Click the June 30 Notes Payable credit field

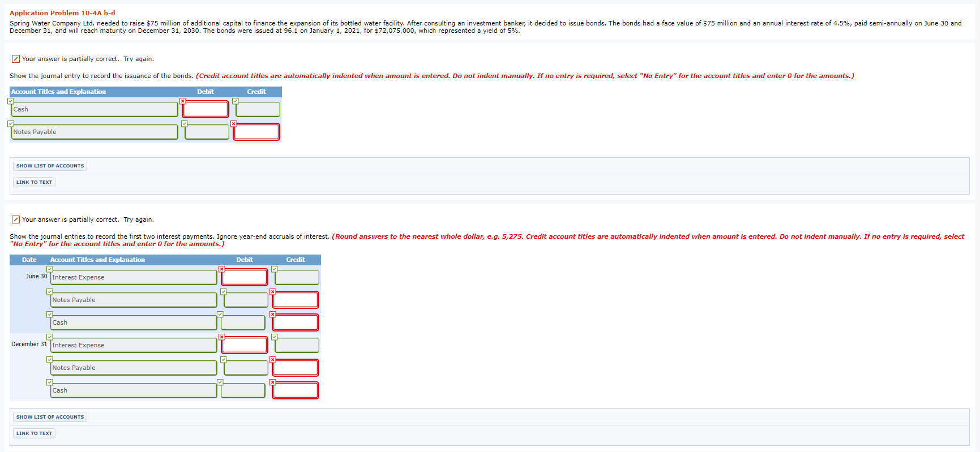click(296, 300)
